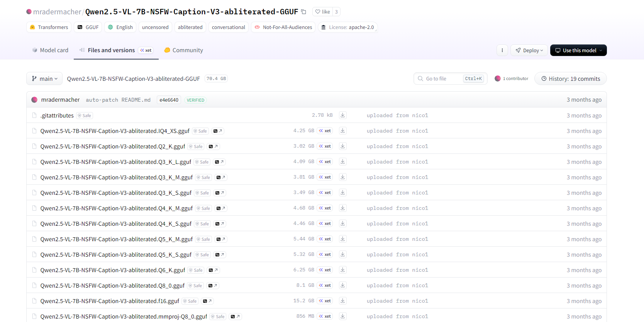This screenshot has width=644, height=322.
Task: Select the uncensored tag
Action: click(155, 27)
